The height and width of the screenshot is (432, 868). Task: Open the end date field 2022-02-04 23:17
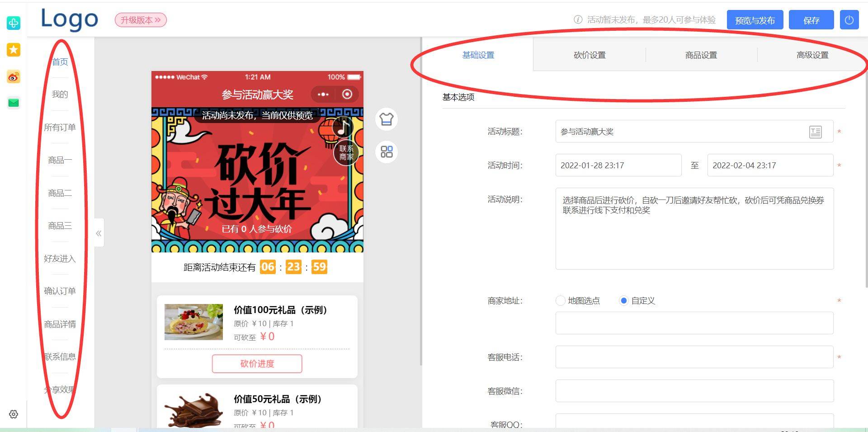[x=770, y=165]
